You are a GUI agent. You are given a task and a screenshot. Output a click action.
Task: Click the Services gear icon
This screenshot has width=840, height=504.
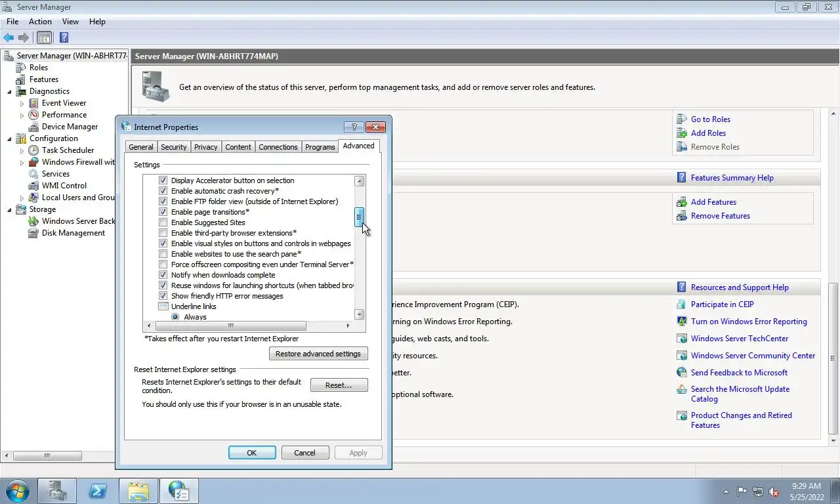point(34,174)
